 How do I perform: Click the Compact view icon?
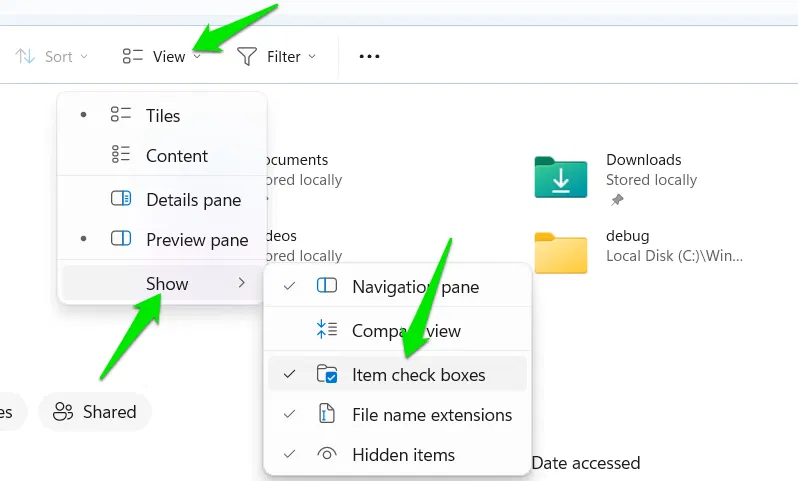[x=326, y=330]
